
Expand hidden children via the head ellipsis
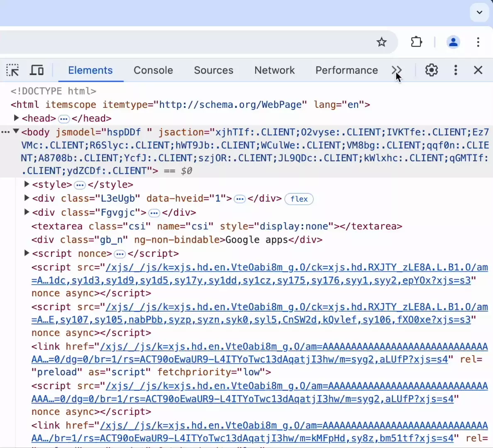click(63, 118)
